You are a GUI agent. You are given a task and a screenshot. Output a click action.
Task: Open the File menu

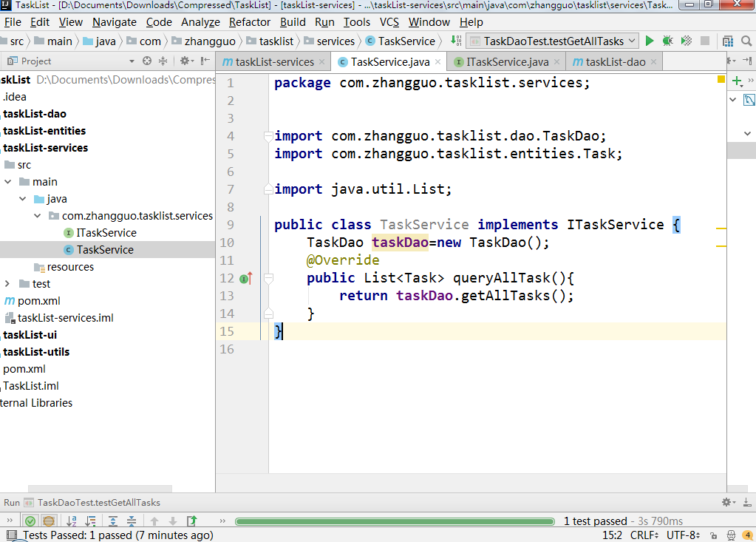click(13, 22)
